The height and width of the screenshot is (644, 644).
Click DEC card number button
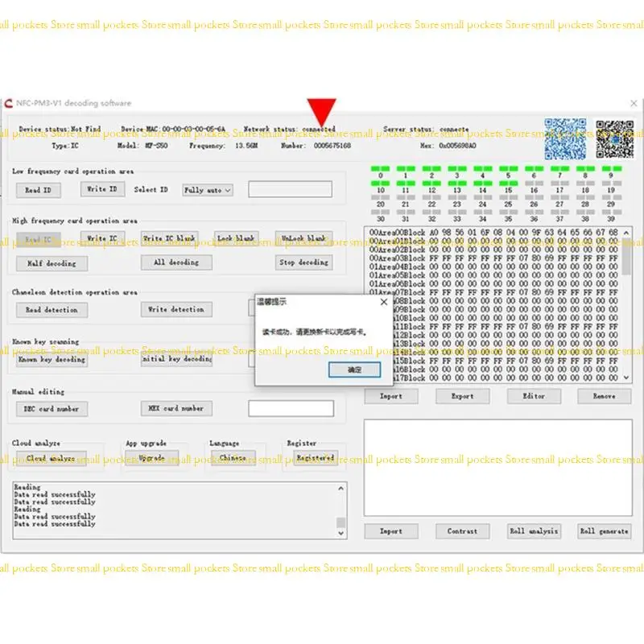[x=52, y=409]
